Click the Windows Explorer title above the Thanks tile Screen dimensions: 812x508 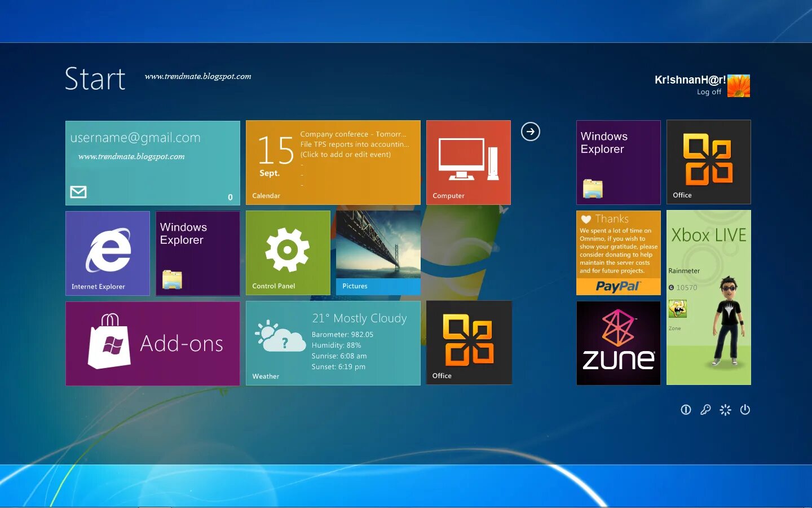point(604,143)
